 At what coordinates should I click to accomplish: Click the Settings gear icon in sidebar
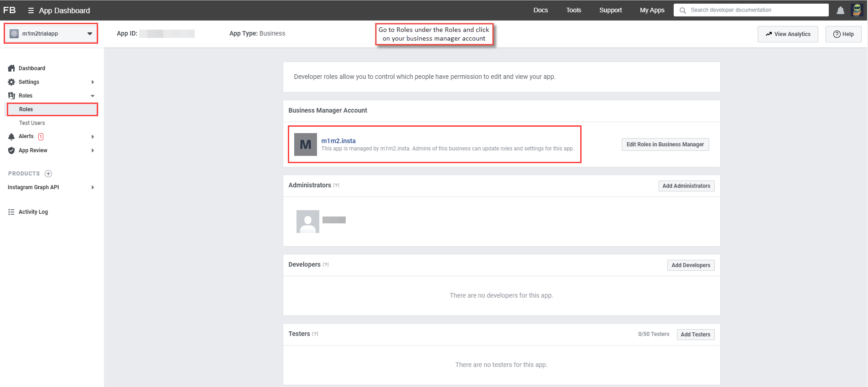[x=11, y=82]
